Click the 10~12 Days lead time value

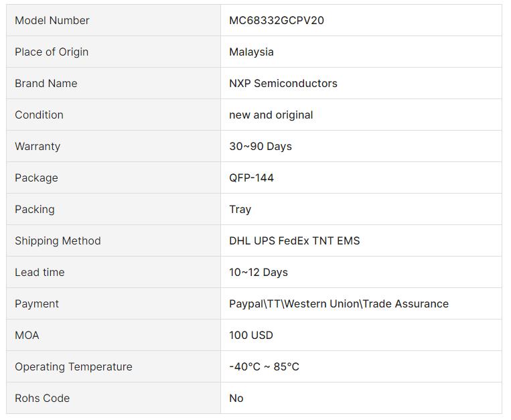[x=259, y=272]
